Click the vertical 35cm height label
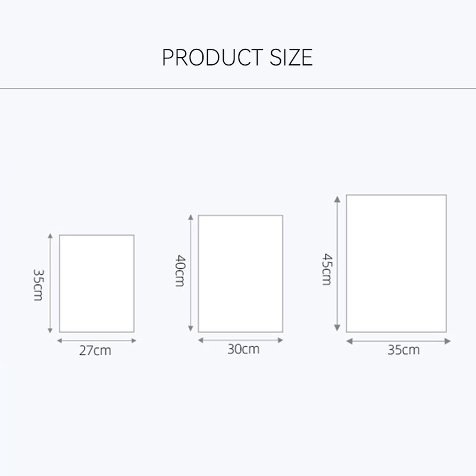 39,285
